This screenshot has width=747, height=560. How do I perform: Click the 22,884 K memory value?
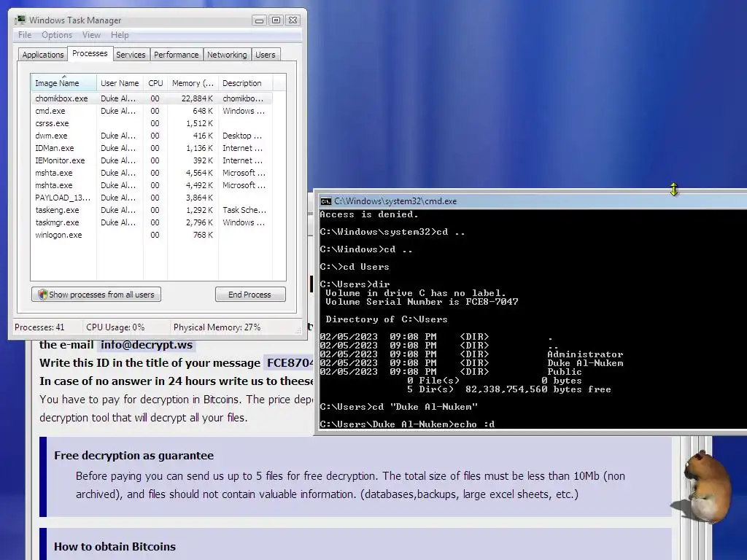click(x=197, y=98)
